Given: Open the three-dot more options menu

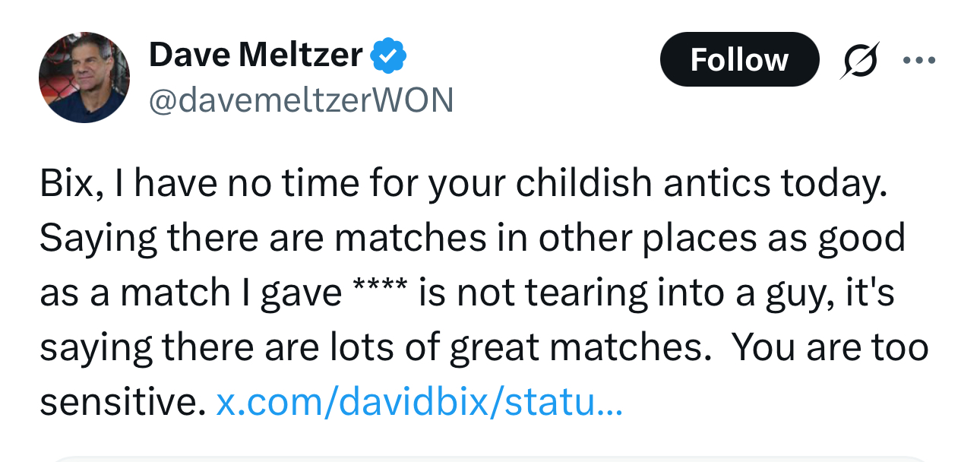Looking at the screenshot, I should (919, 60).
